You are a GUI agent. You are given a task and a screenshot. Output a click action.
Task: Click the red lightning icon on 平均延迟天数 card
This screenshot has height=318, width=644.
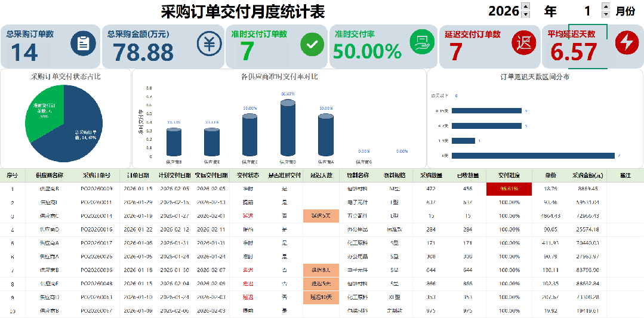pos(627,42)
